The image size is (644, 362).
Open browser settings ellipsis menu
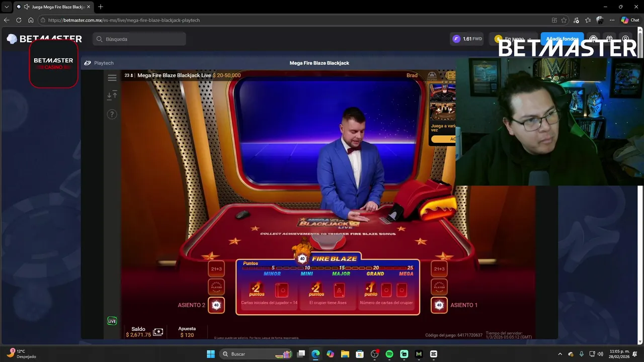point(612,20)
